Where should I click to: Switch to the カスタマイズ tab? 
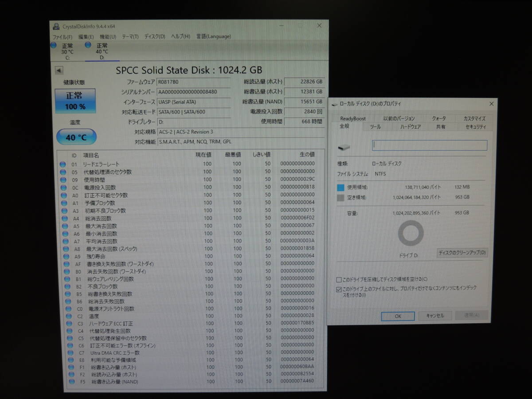(x=474, y=118)
